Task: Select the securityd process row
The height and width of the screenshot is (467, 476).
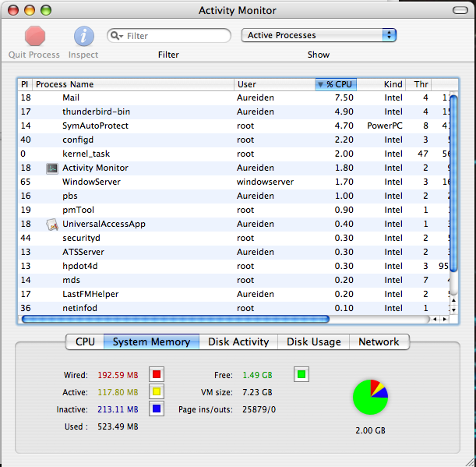Action: (x=234, y=238)
